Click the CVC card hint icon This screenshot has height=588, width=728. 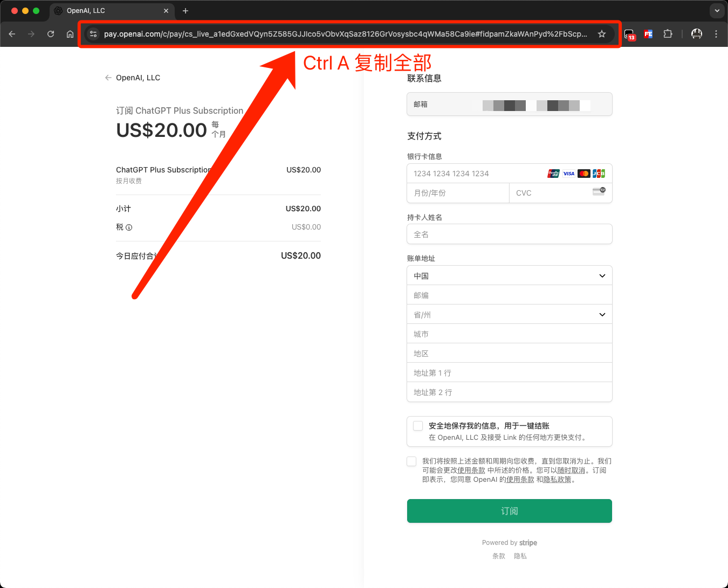[x=599, y=191]
